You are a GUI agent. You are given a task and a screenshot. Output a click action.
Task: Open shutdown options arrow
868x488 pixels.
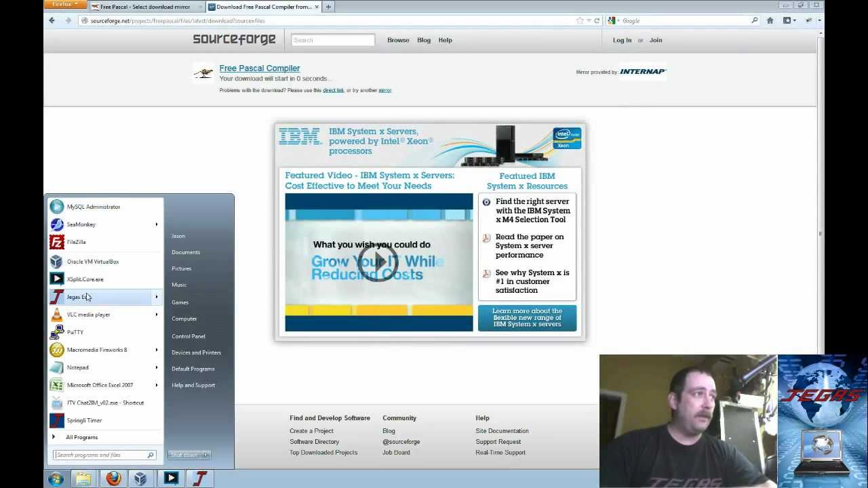click(206, 455)
